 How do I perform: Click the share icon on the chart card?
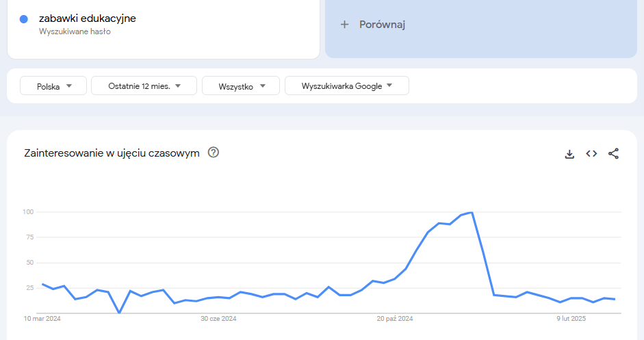tap(613, 154)
